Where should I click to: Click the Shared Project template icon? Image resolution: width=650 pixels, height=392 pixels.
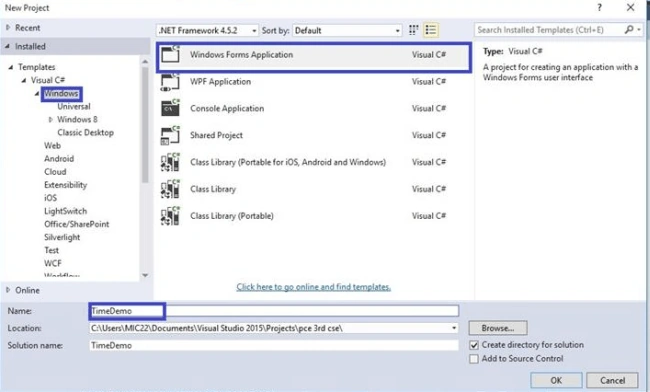[170, 136]
